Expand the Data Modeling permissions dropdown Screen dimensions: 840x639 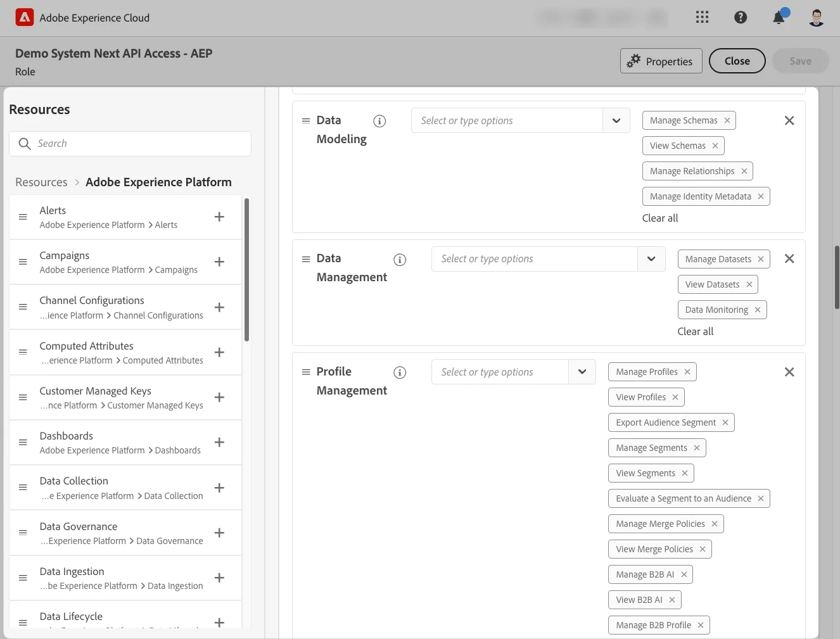tap(616, 120)
